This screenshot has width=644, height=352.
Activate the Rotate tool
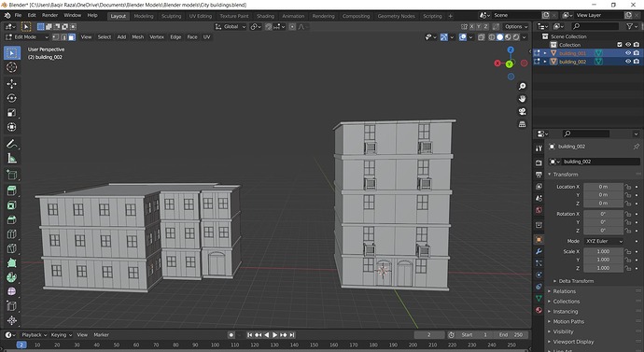(x=12, y=98)
